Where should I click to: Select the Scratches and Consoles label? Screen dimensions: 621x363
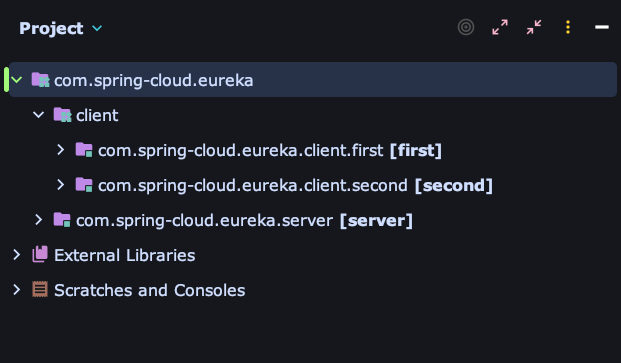tap(150, 290)
